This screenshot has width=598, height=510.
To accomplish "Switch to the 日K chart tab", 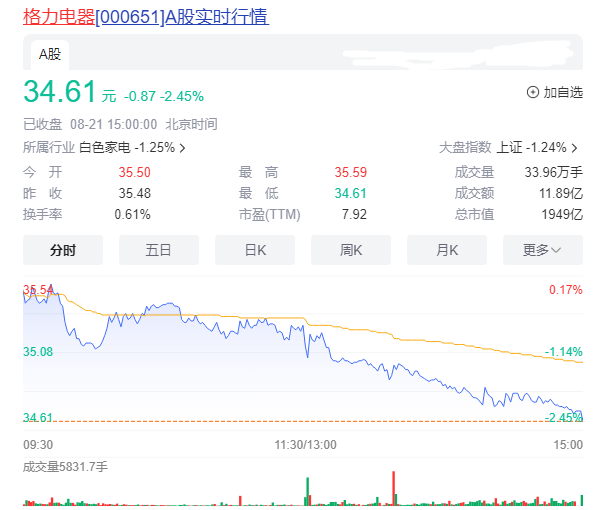I will tap(255, 250).
